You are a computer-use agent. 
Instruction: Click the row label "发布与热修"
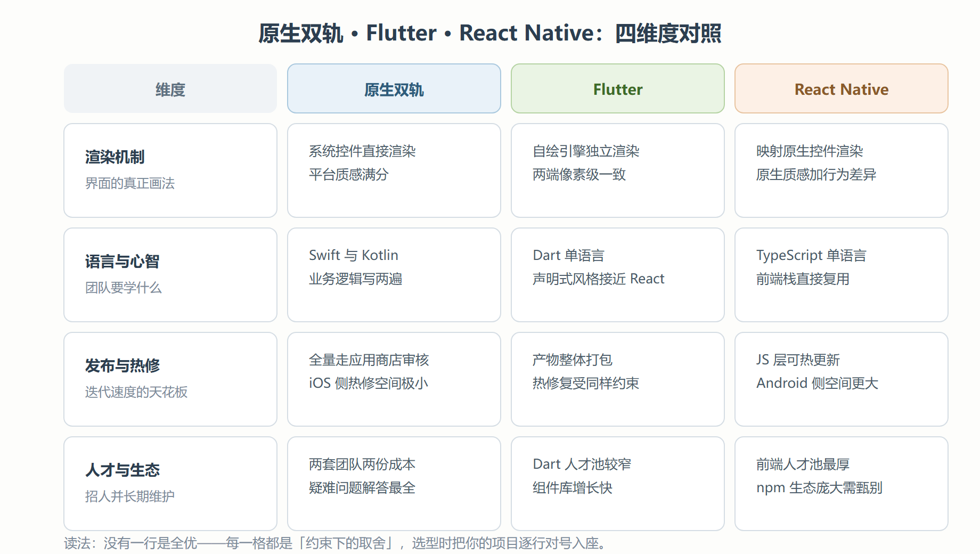click(123, 366)
